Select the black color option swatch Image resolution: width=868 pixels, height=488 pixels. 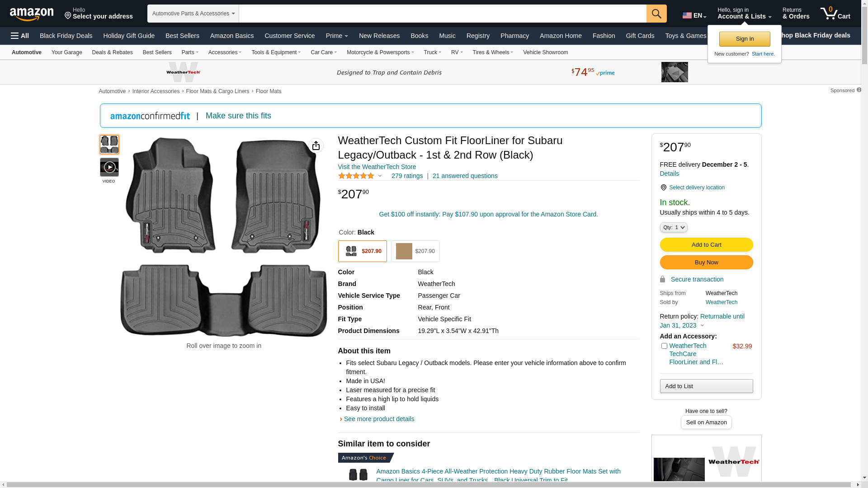pyautogui.click(x=362, y=251)
